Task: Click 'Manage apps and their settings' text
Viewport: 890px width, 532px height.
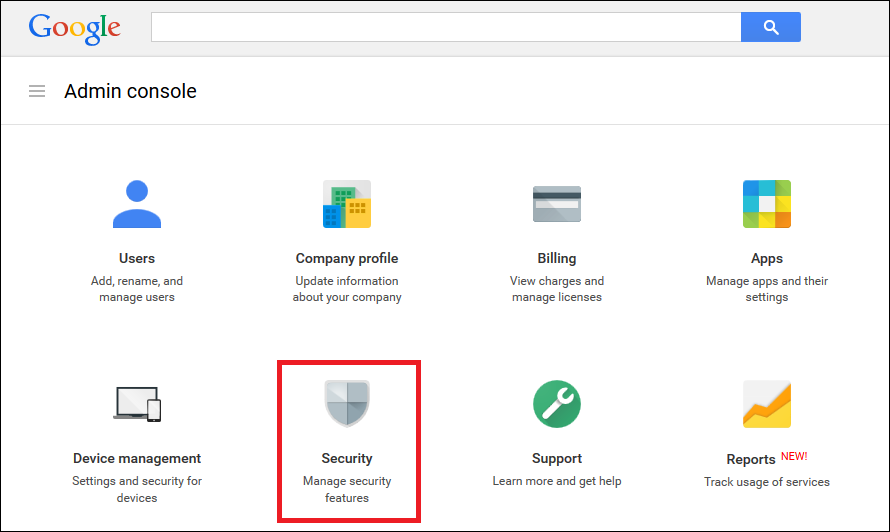Action: pos(767,289)
